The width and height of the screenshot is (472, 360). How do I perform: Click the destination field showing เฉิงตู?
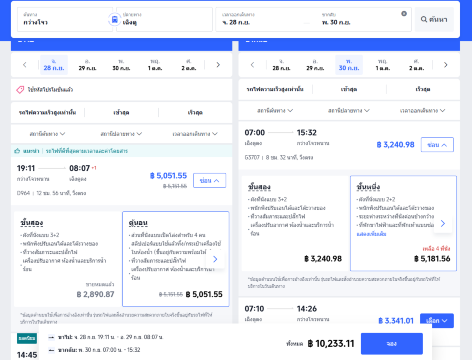pos(164,19)
